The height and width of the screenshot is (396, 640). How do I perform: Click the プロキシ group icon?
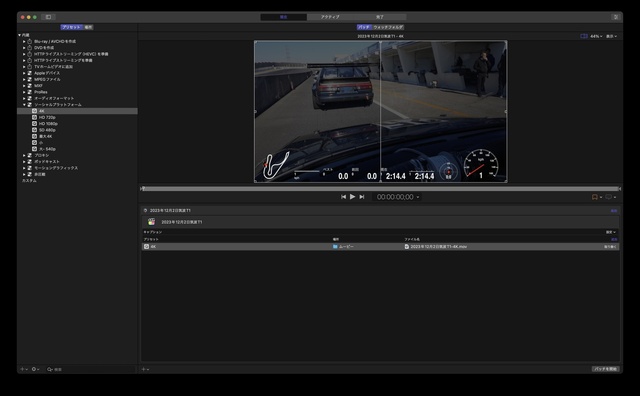coord(29,155)
